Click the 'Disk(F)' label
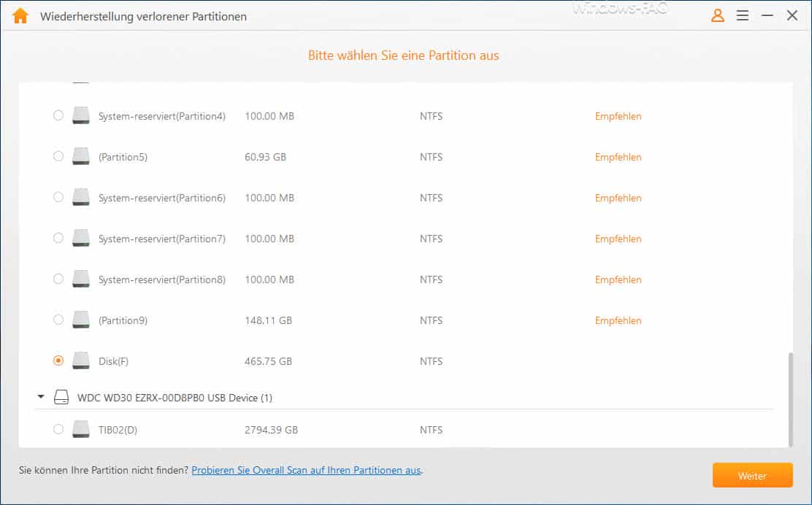The height and width of the screenshot is (505, 812). [113, 361]
